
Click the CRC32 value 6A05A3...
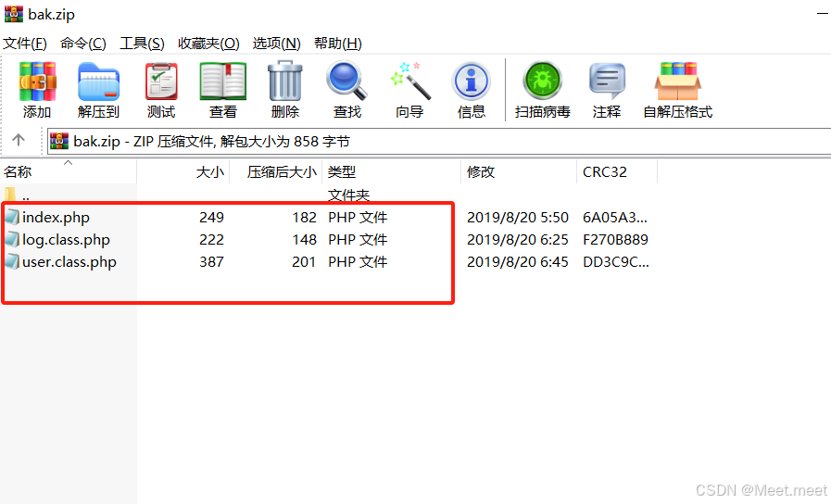[615, 218]
